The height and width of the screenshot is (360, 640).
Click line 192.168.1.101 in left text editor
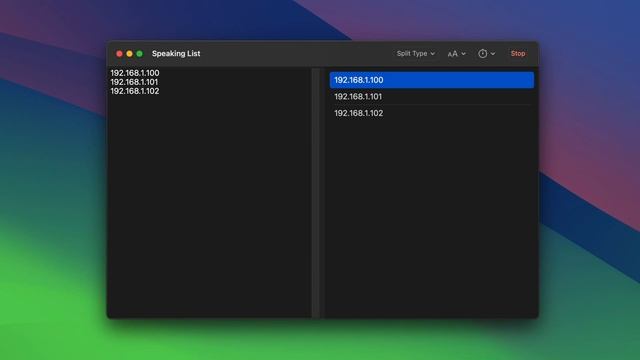click(x=134, y=82)
